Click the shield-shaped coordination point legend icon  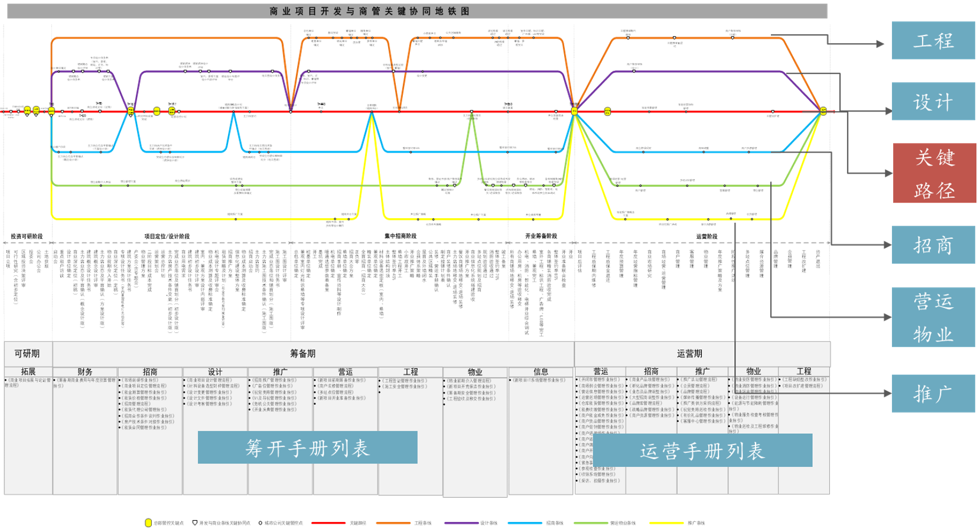tap(195, 523)
